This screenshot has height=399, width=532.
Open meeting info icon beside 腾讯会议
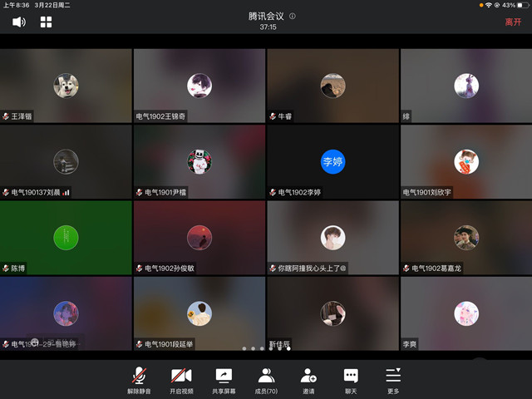pos(292,16)
